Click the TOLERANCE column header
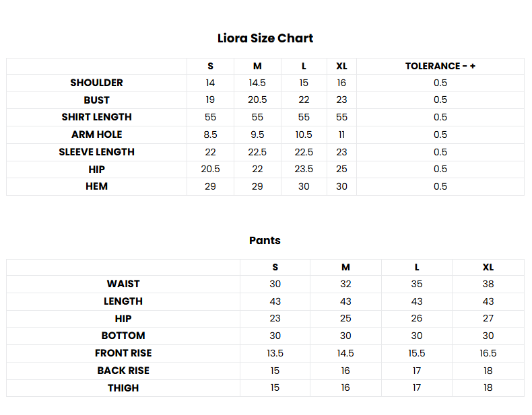The image size is (532, 415). pos(440,66)
